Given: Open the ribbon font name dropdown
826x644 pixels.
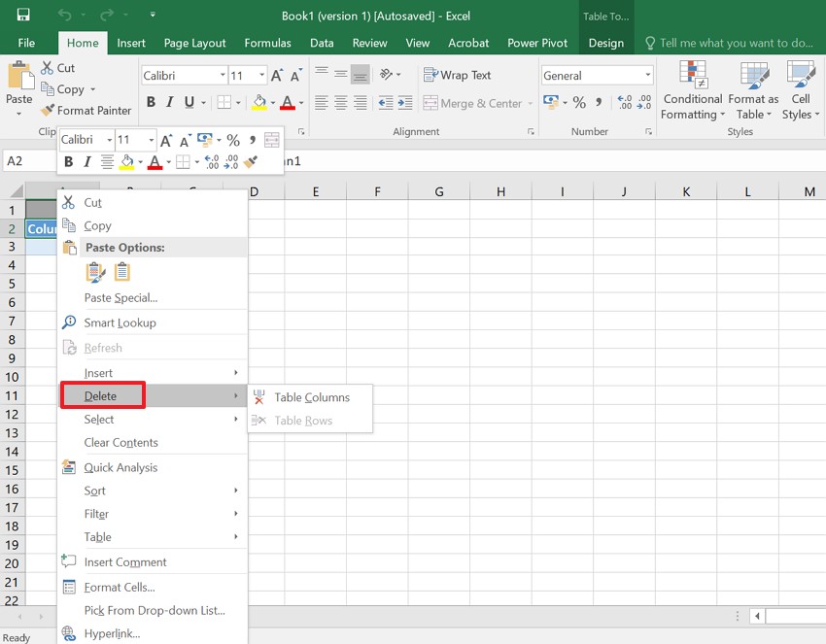Looking at the screenshot, I should [223, 76].
